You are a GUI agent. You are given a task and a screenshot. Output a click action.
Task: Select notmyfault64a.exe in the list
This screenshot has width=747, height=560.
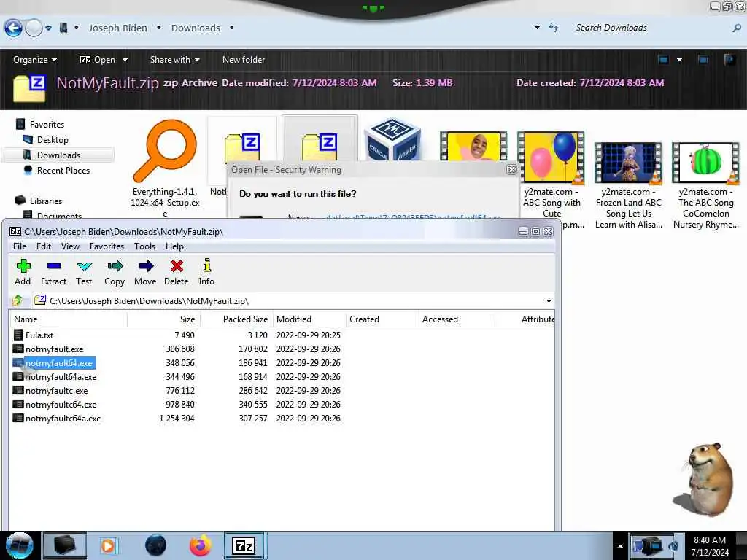61,377
